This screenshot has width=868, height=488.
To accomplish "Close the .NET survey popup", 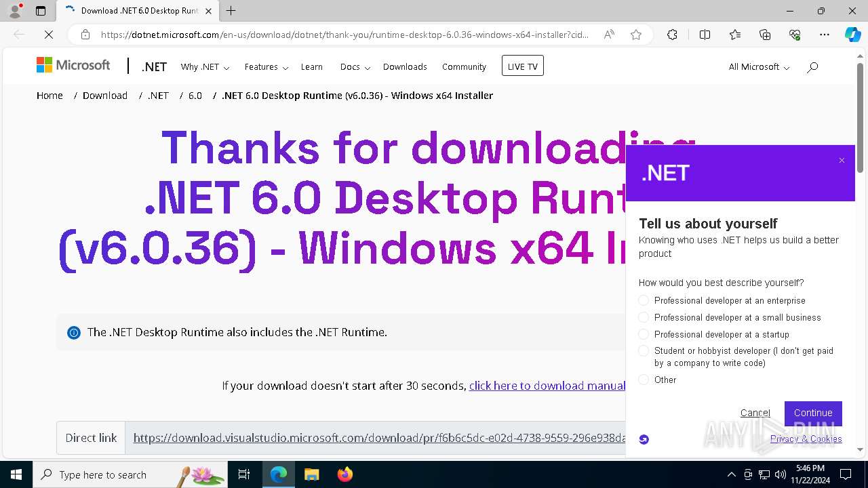I will click(842, 161).
